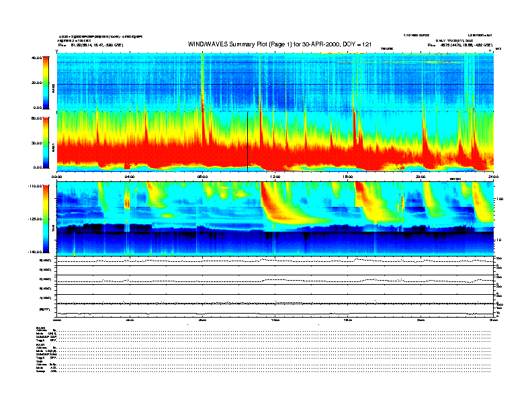
Task: Click the -140.00 label on TNR color scale
Action: coord(35,252)
